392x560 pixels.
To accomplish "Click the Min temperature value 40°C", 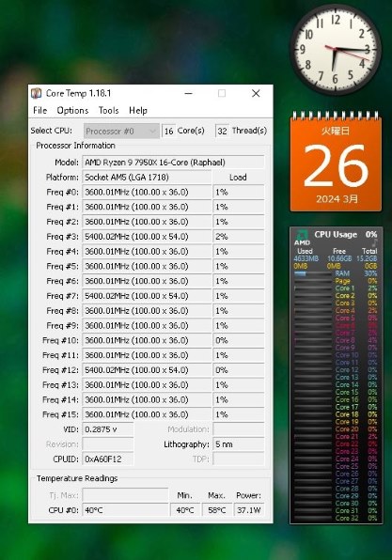I will [x=185, y=510].
